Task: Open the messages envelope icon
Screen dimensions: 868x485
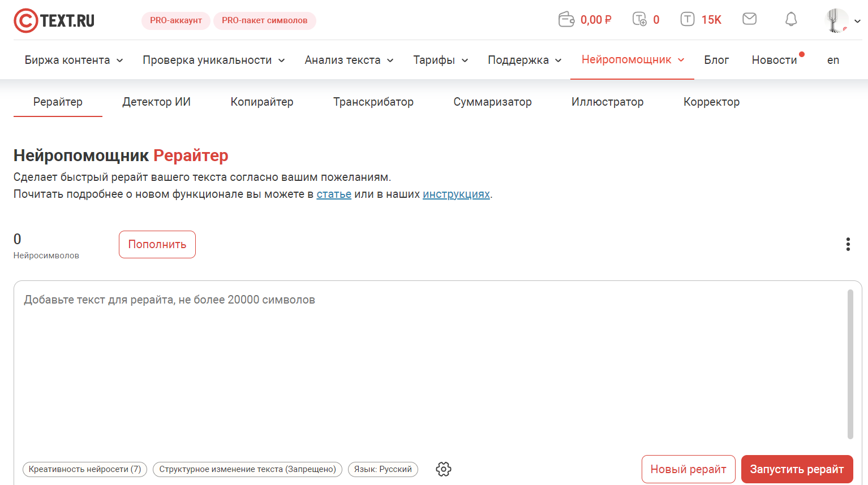Action: [x=749, y=19]
